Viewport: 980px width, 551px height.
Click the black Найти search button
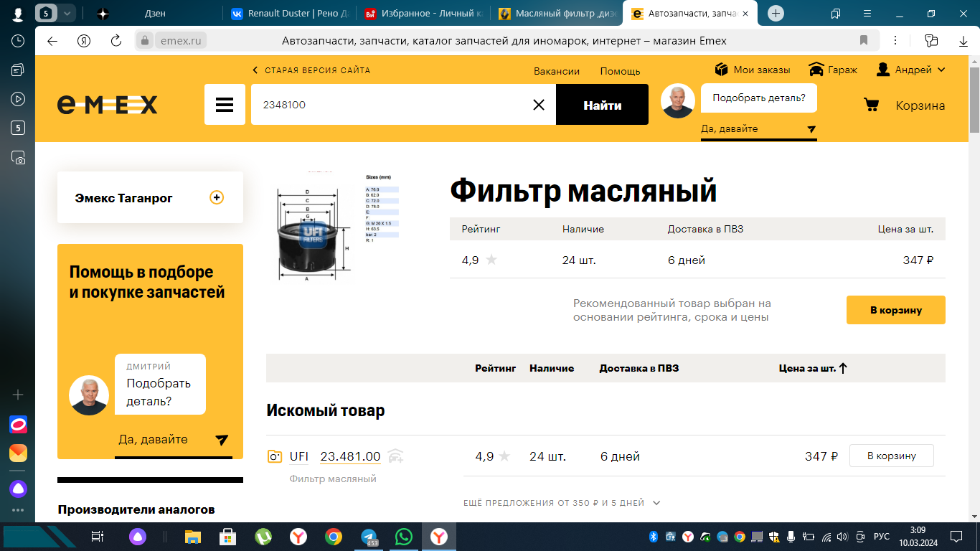(602, 105)
